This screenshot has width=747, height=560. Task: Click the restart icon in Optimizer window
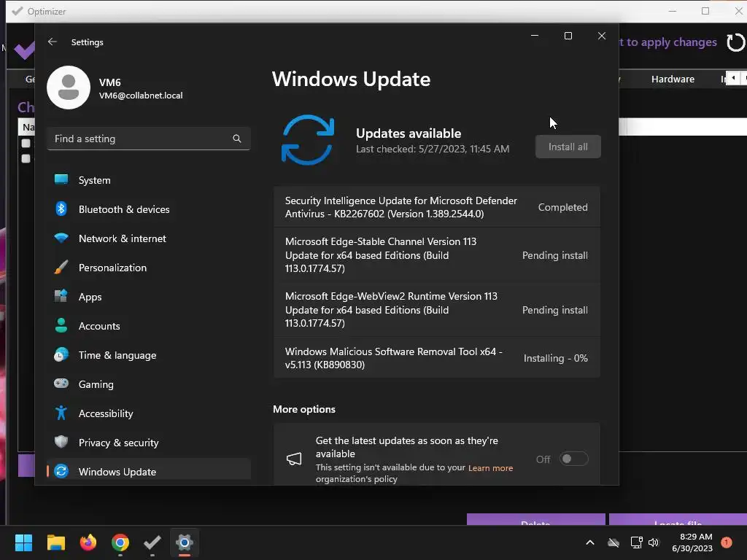(735, 42)
